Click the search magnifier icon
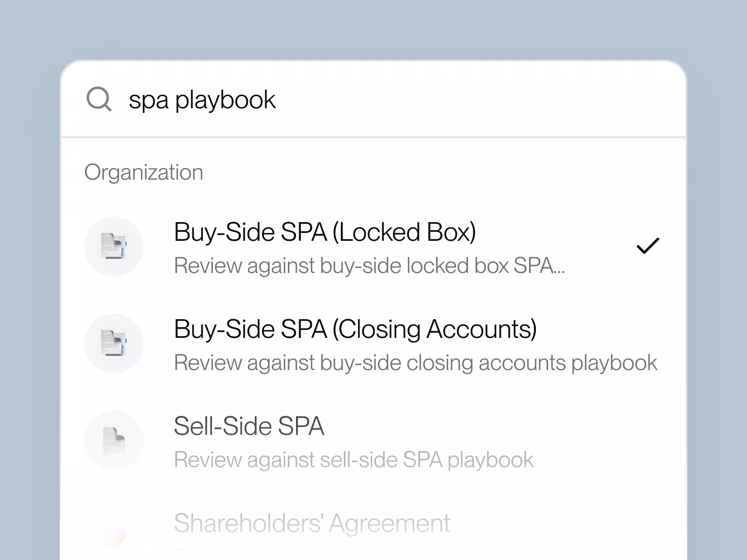 click(x=99, y=99)
